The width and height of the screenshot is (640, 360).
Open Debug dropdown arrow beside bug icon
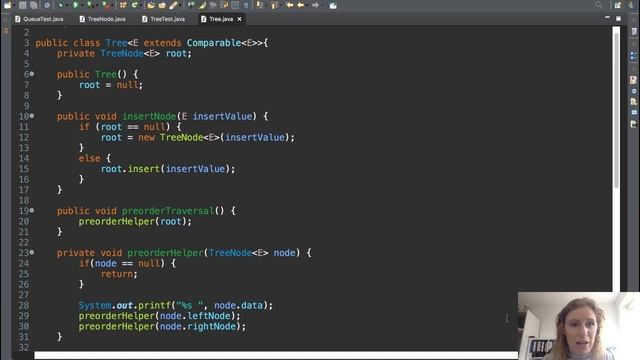pos(67,5)
